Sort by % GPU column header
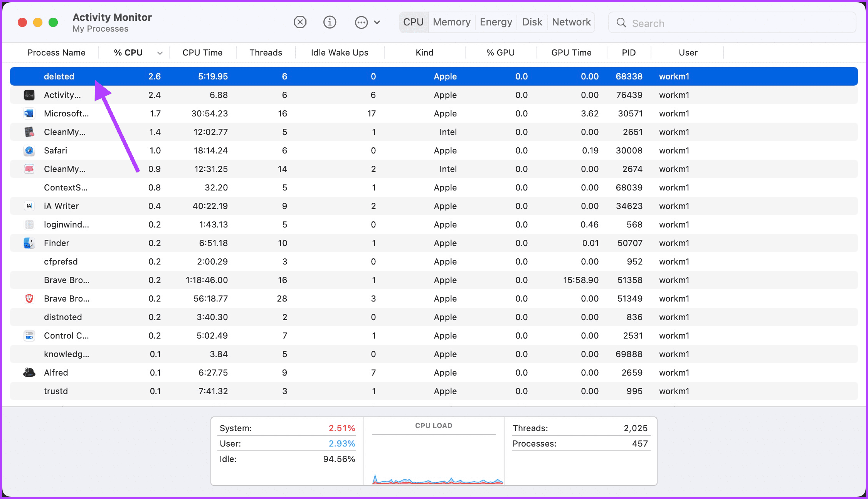This screenshot has height=499, width=868. pyautogui.click(x=500, y=52)
